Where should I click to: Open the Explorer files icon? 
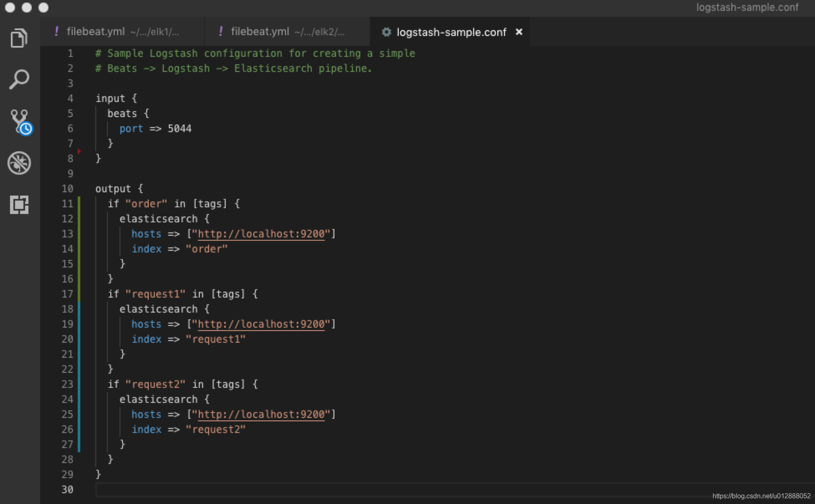coord(19,38)
